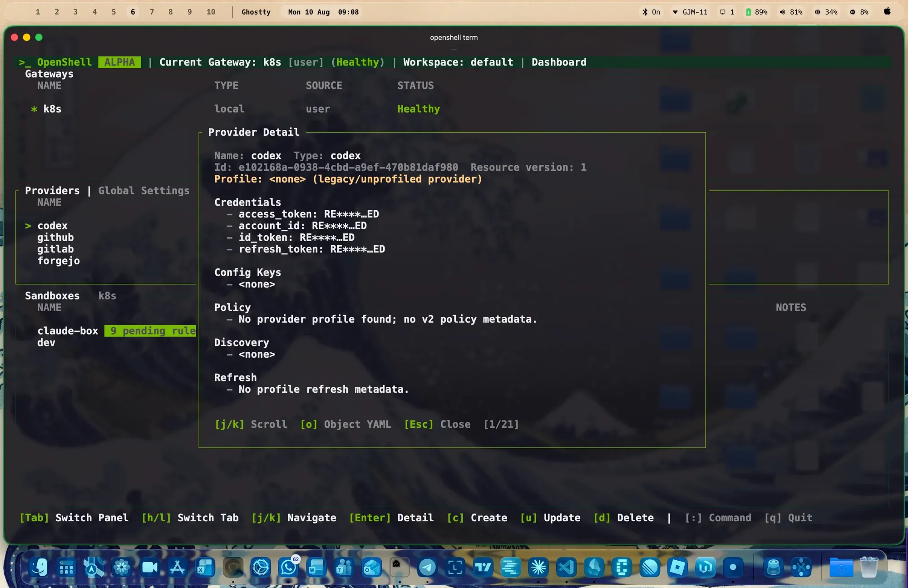Click the refresh_token credential line
The height and width of the screenshot is (588, 908).
pyautogui.click(x=306, y=249)
